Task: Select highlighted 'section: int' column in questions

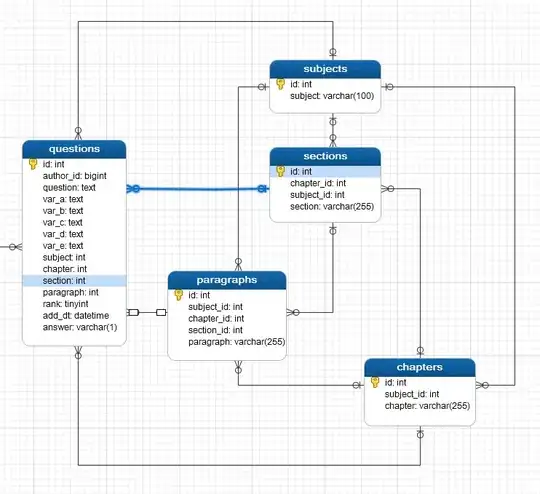Action: [x=74, y=281]
